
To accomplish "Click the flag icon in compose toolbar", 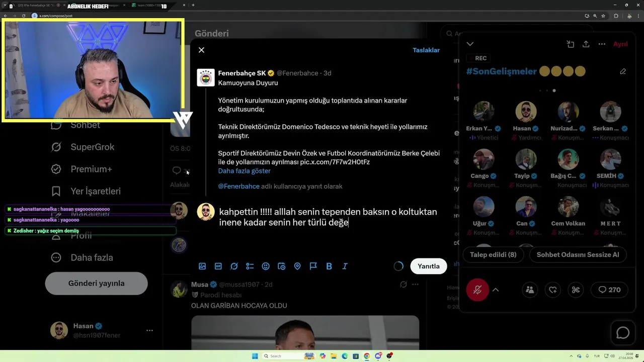I will coord(313,266).
